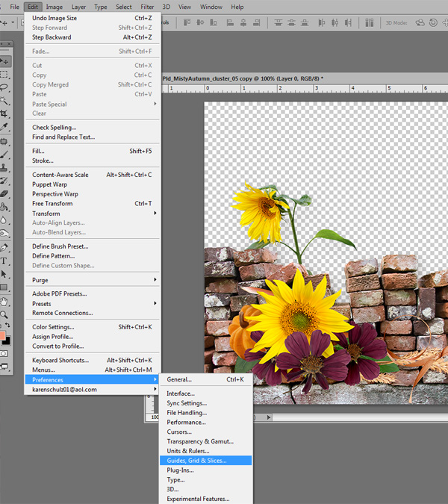Click the foreground color swatch
448x504 pixels.
(x=4, y=336)
